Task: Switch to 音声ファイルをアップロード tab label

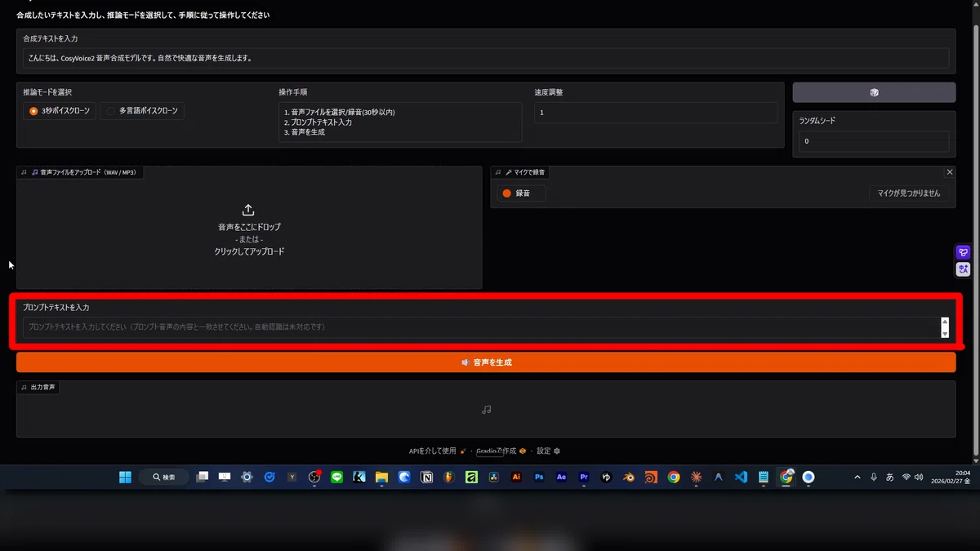Action: point(81,172)
